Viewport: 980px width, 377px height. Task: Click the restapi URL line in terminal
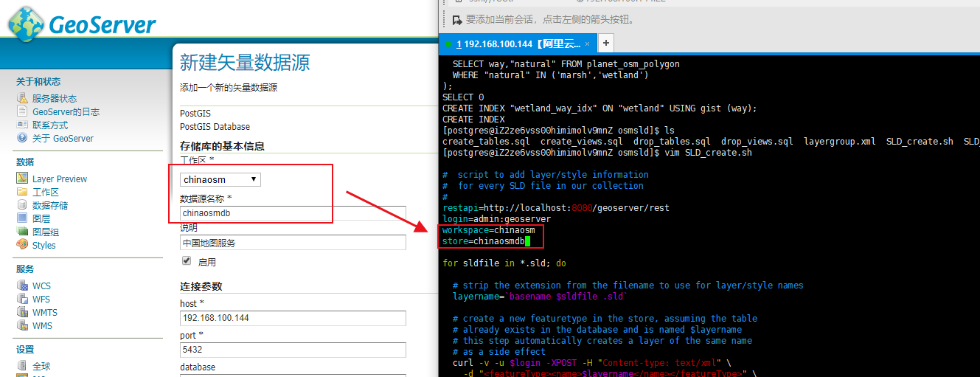556,208
